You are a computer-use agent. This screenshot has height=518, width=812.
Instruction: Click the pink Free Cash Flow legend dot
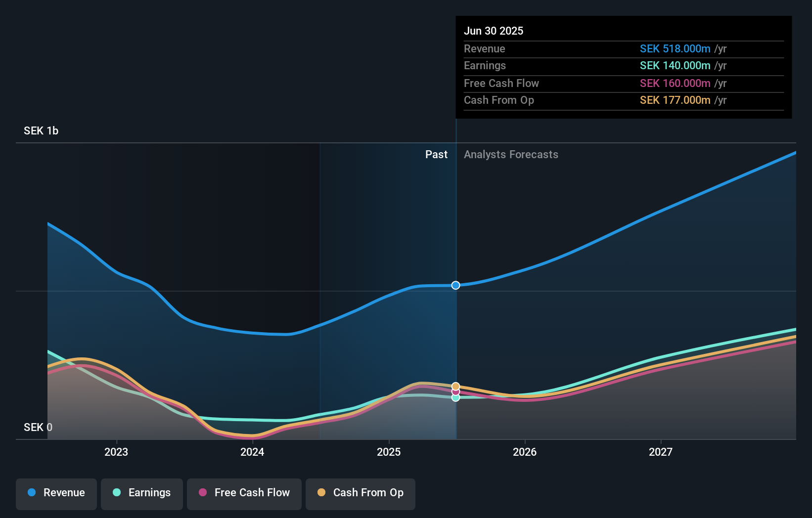pos(203,493)
